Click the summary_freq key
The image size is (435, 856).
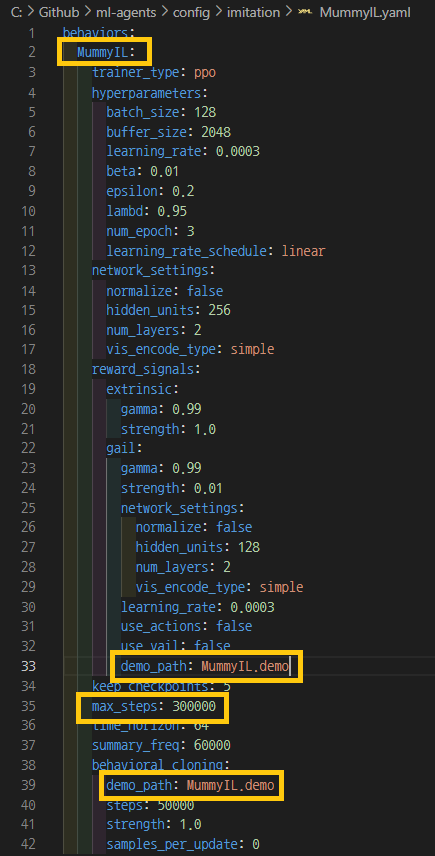[x=135, y=745]
